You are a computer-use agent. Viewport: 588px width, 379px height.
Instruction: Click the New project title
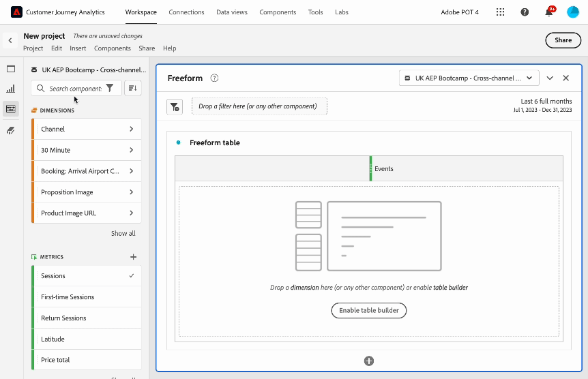[x=44, y=36]
